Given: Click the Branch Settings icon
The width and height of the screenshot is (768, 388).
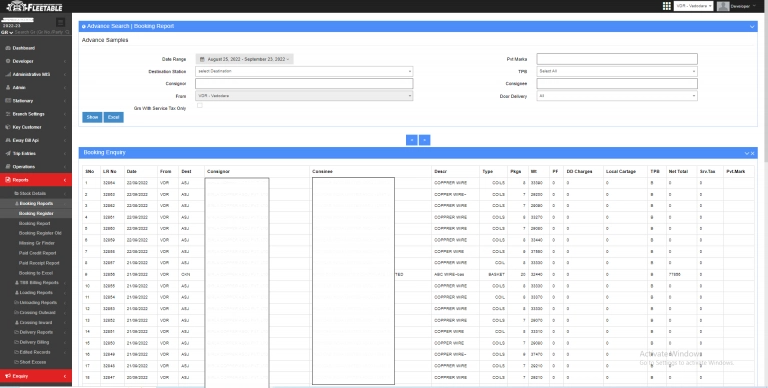Looking at the screenshot, I should [x=7, y=114].
